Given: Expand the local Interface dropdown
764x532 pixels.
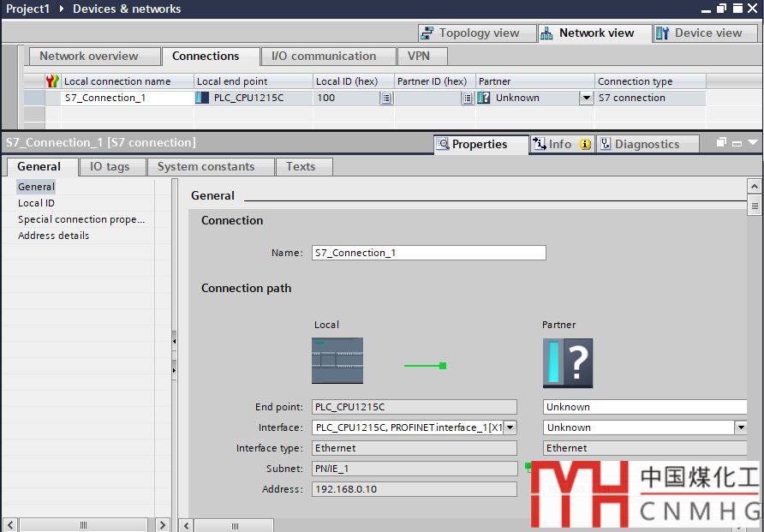Looking at the screenshot, I should click(x=510, y=427).
